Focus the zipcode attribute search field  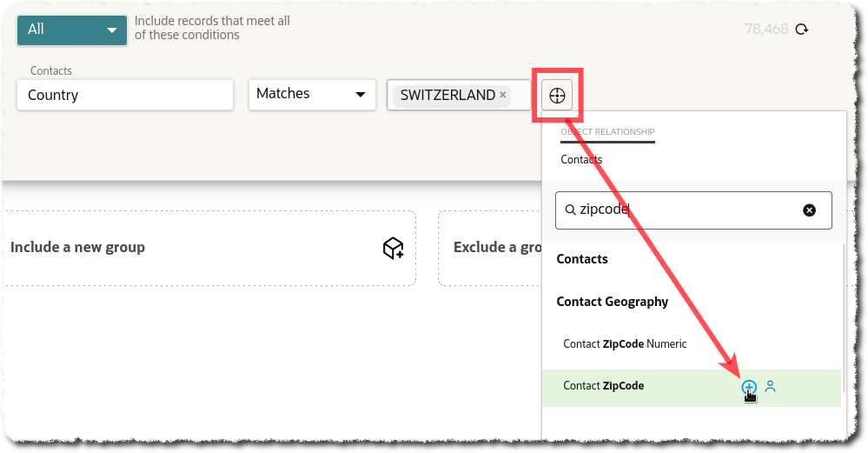(x=686, y=210)
